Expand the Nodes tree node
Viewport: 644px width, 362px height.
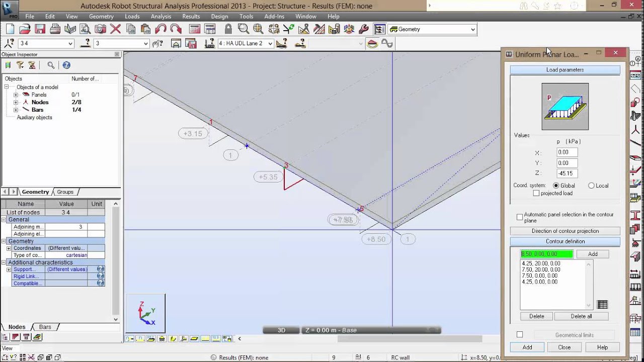pos(16,102)
